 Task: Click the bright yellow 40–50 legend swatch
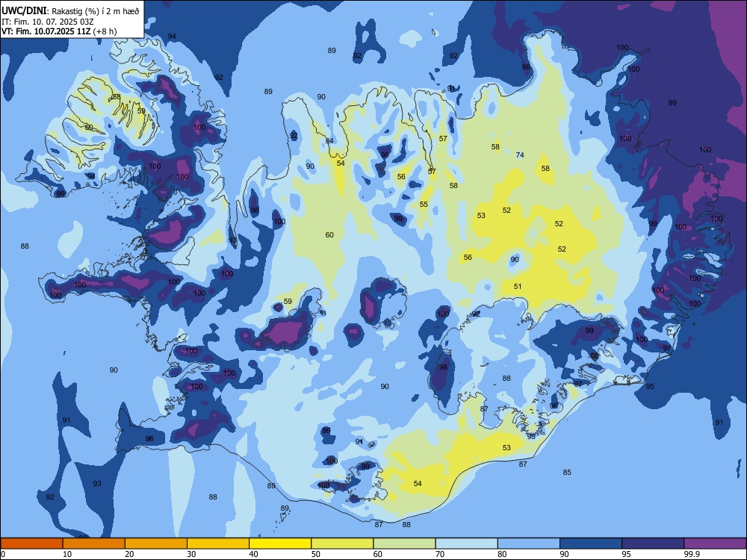[280, 544]
